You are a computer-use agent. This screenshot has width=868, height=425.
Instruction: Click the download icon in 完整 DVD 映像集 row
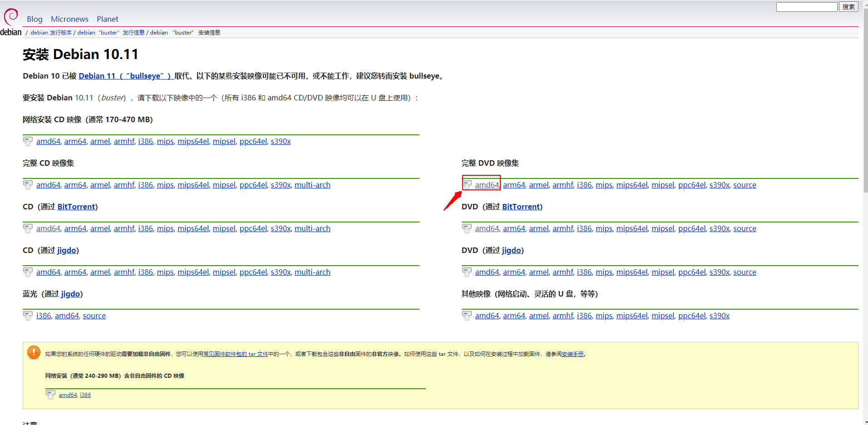(467, 185)
